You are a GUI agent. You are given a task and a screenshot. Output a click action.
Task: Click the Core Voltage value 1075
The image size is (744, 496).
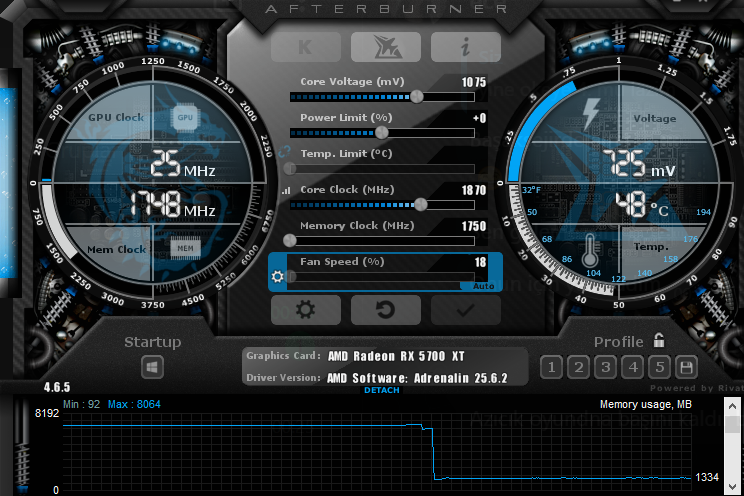474,82
